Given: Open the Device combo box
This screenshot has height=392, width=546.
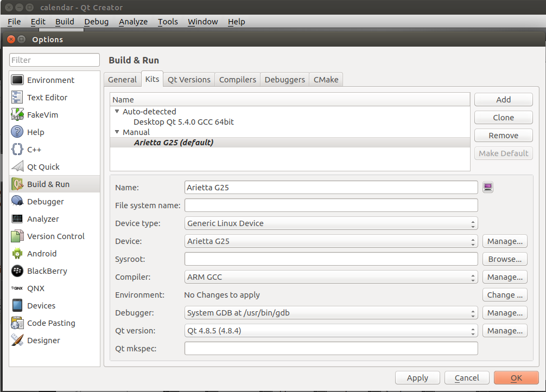Looking at the screenshot, I should tap(331, 241).
